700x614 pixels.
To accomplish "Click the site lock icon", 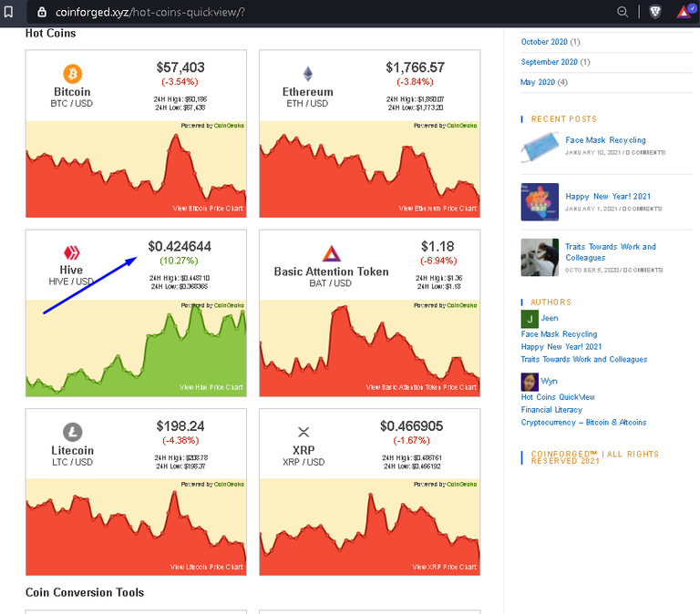I will coord(42,12).
